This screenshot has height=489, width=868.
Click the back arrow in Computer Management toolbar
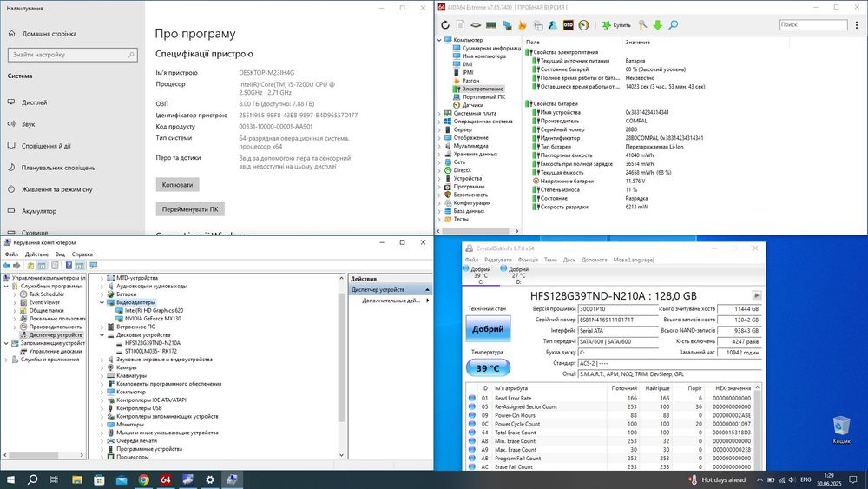(8, 265)
